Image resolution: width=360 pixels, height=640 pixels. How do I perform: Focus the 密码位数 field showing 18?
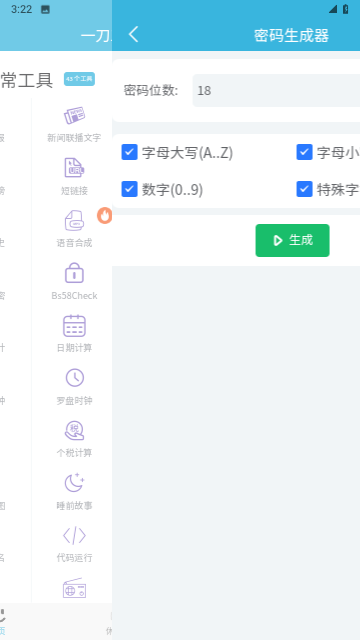pos(276,90)
